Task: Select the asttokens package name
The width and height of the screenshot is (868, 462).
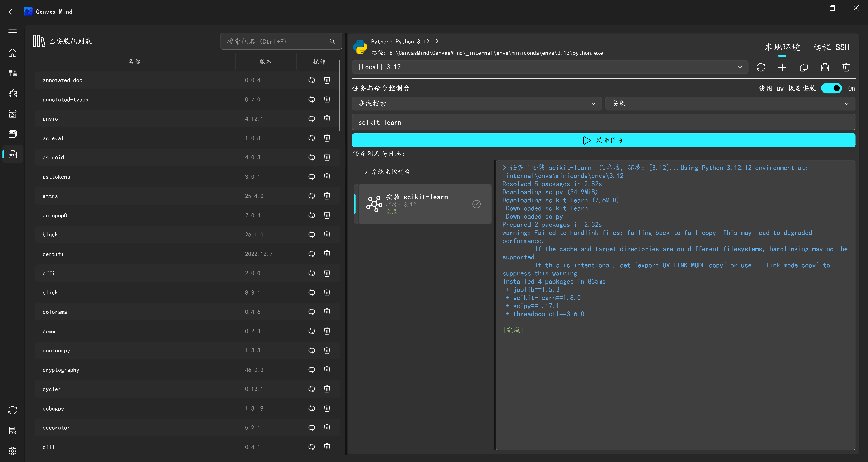Action: [x=56, y=177]
